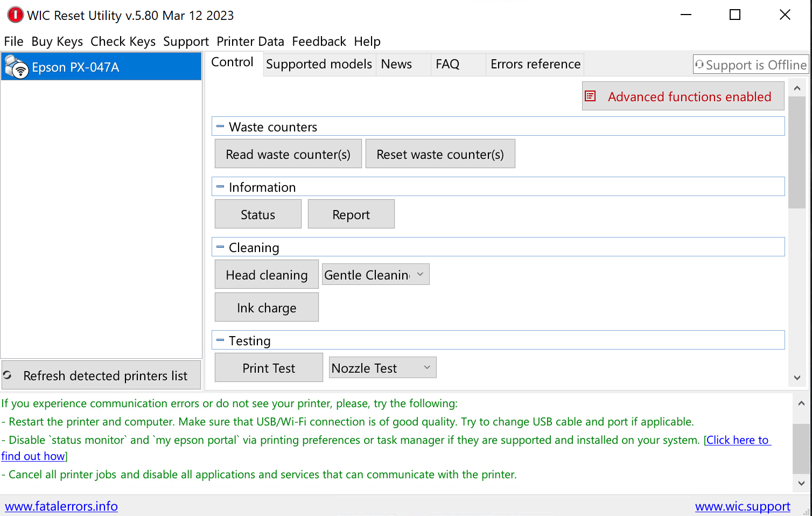Collapse the Testing section
The height and width of the screenshot is (516, 812).
click(x=220, y=340)
